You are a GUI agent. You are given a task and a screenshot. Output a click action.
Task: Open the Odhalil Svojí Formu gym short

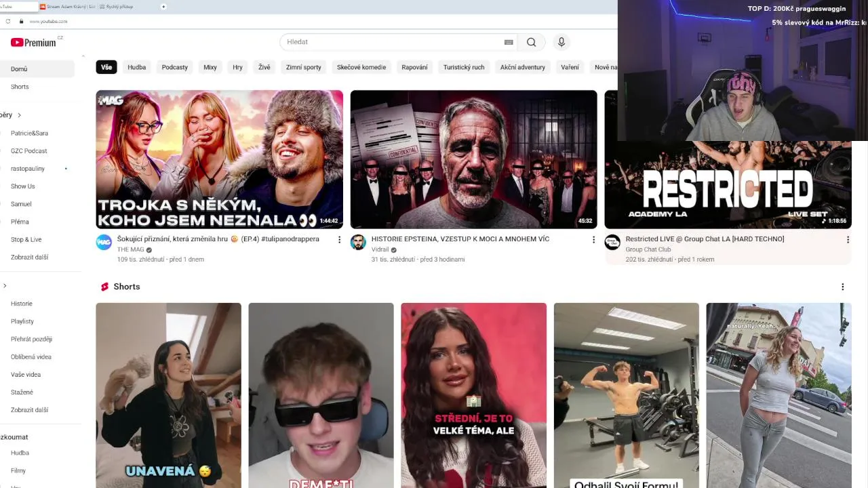[x=626, y=395]
